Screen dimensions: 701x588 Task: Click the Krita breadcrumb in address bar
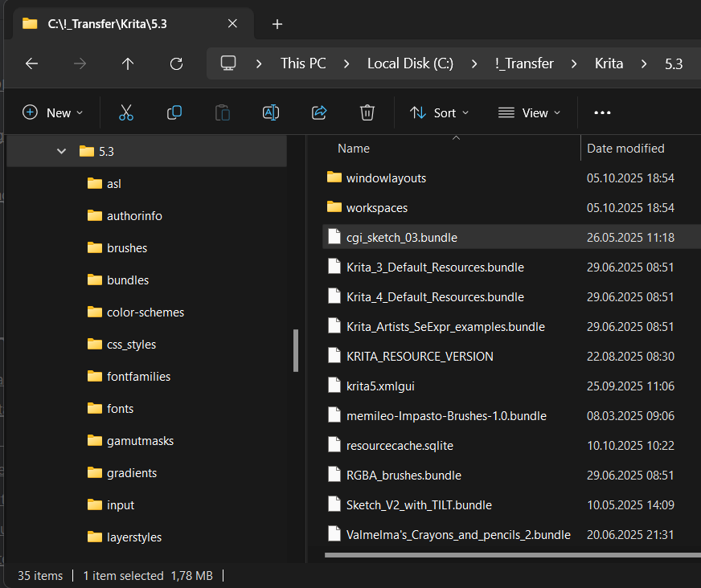[x=609, y=63]
